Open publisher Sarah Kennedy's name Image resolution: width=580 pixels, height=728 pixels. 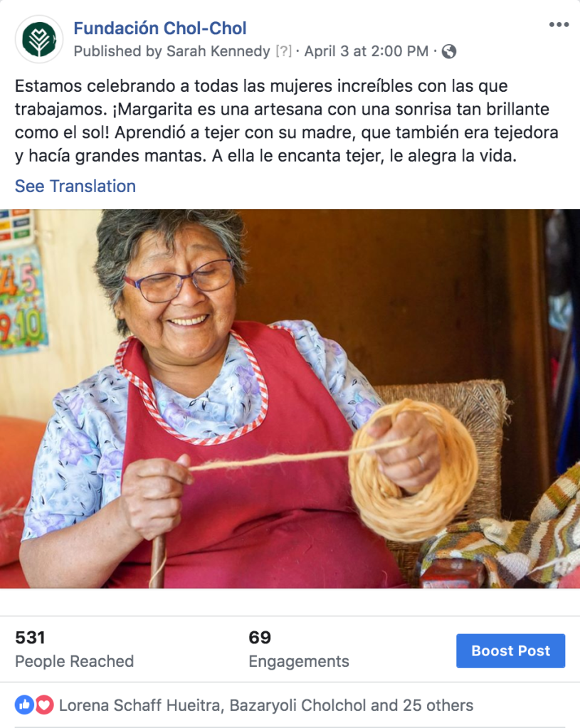click(218, 51)
